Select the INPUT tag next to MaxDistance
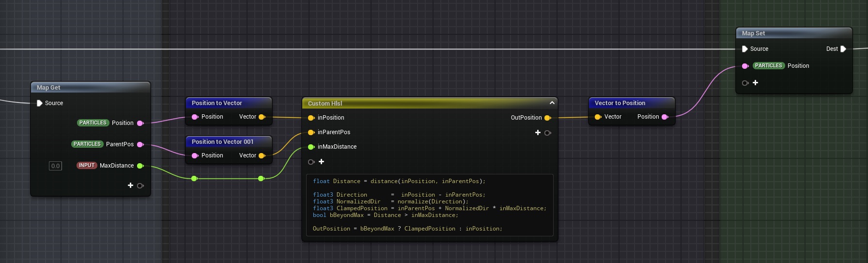Viewport: 868px width, 263px height. click(87, 166)
